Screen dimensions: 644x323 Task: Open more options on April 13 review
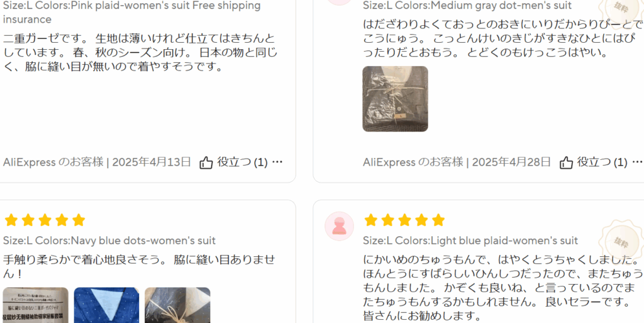277,162
